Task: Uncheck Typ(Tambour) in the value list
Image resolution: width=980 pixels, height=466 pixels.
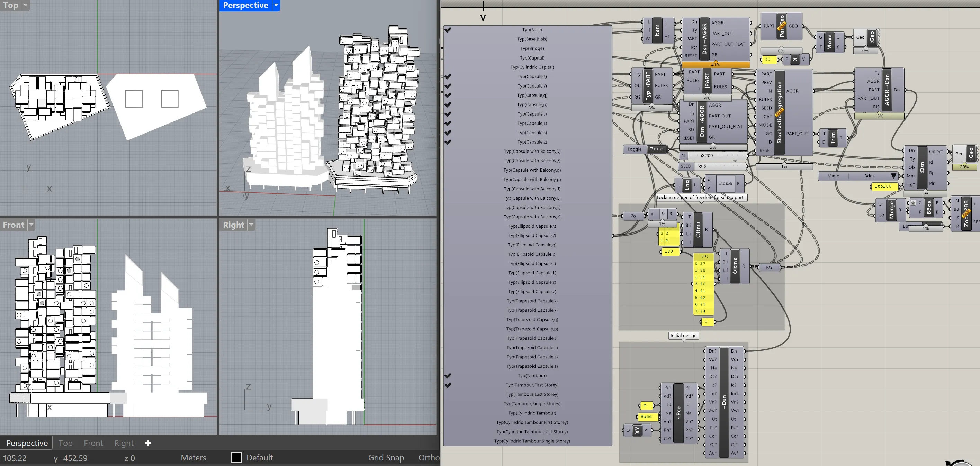Action: [x=448, y=376]
